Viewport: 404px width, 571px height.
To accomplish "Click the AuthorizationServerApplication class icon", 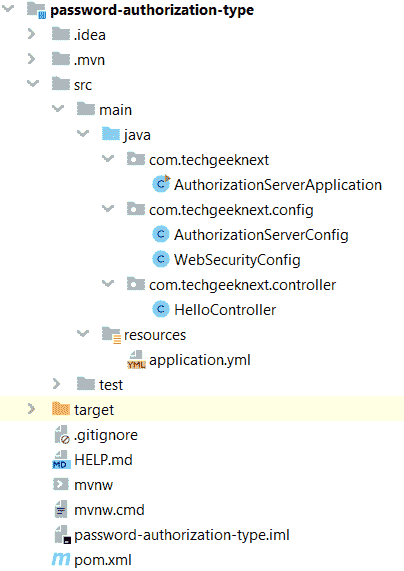I will (x=161, y=184).
